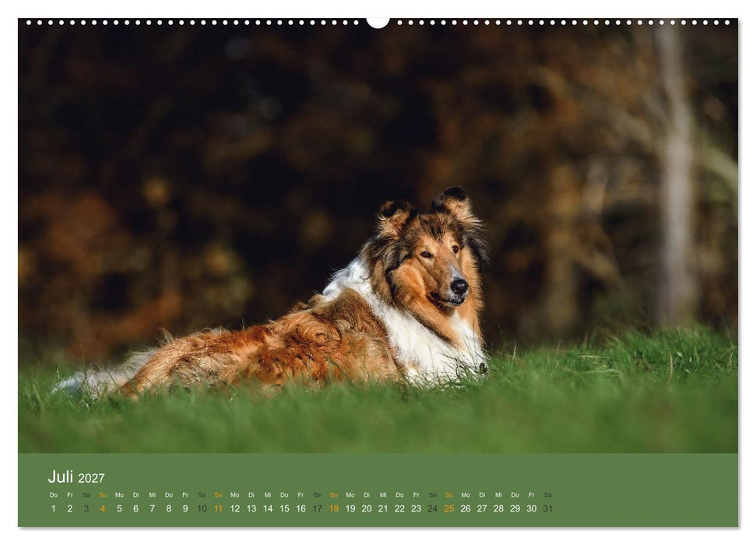Viewport: 756px width, 545px height.
Task: Select day 27 in the calendar strip
Action: point(482,508)
